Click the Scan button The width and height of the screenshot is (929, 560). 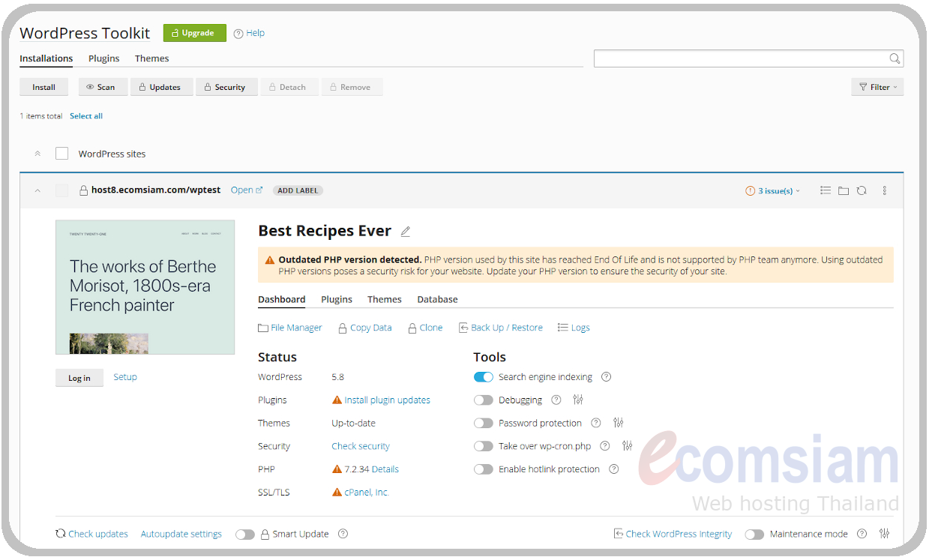(x=103, y=87)
